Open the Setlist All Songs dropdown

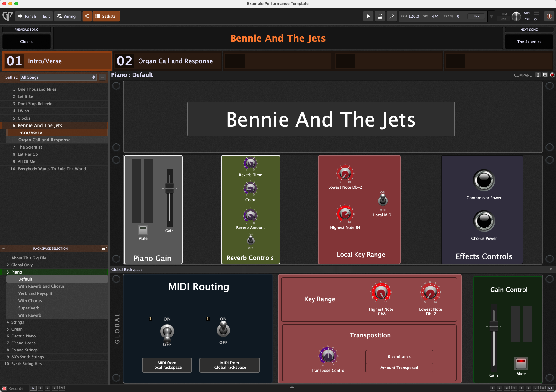coord(58,77)
